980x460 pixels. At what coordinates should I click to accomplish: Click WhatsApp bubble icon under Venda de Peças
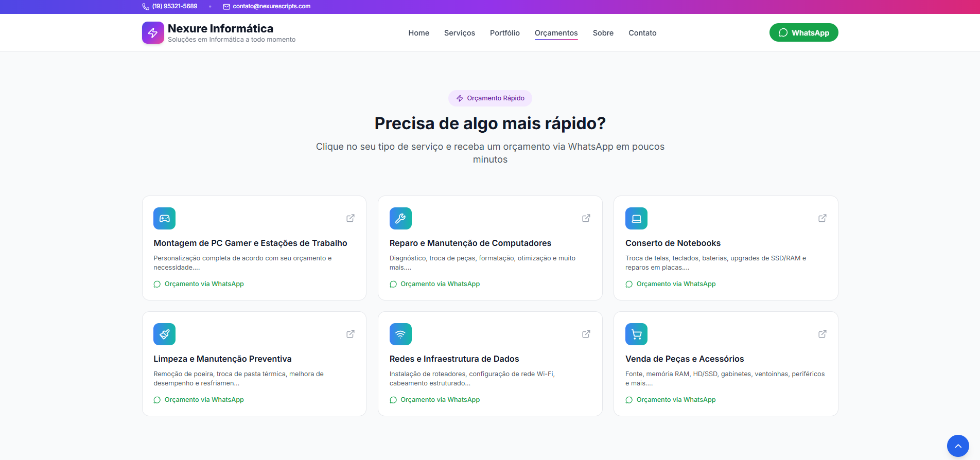629,400
